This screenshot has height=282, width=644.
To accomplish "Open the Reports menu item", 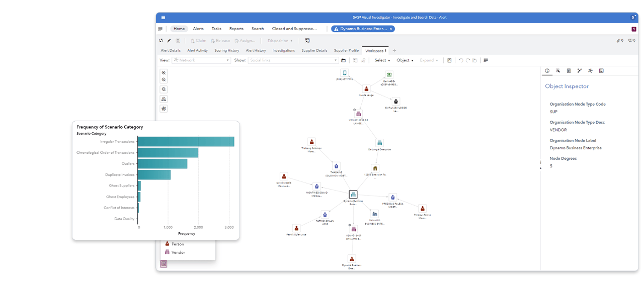I will coord(236,29).
